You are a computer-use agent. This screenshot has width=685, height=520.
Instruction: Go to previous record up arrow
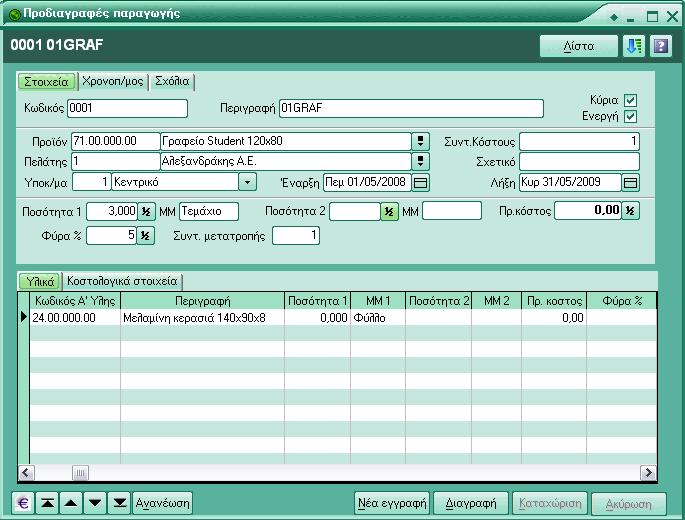click(71, 503)
